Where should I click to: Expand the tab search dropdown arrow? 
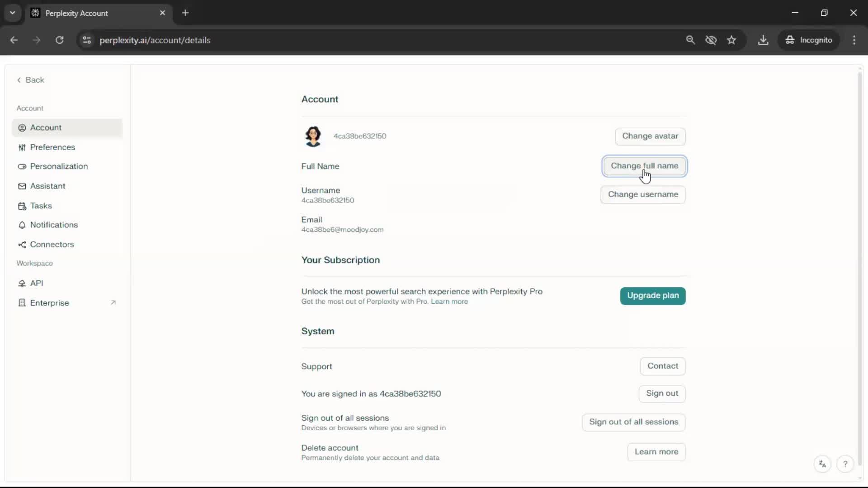pyautogui.click(x=13, y=13)
